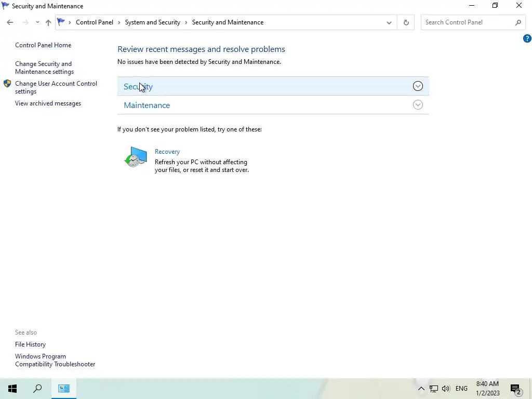Click the Security section heading

[138, 87]
